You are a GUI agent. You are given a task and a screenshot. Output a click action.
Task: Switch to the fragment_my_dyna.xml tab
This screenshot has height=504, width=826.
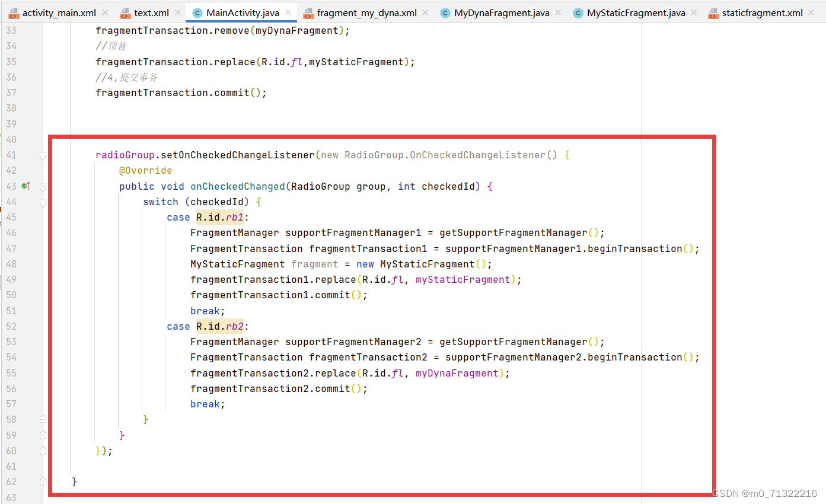point(363,12)
